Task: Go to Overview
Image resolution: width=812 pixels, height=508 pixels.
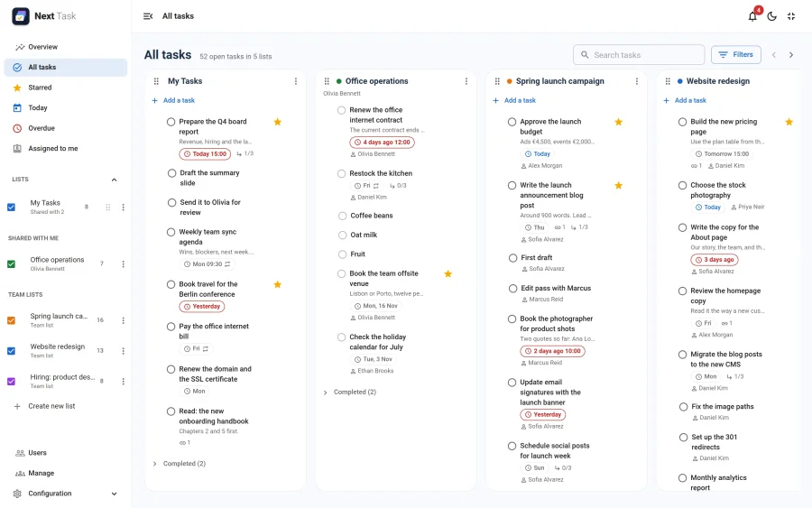Action: coord(66,47)
